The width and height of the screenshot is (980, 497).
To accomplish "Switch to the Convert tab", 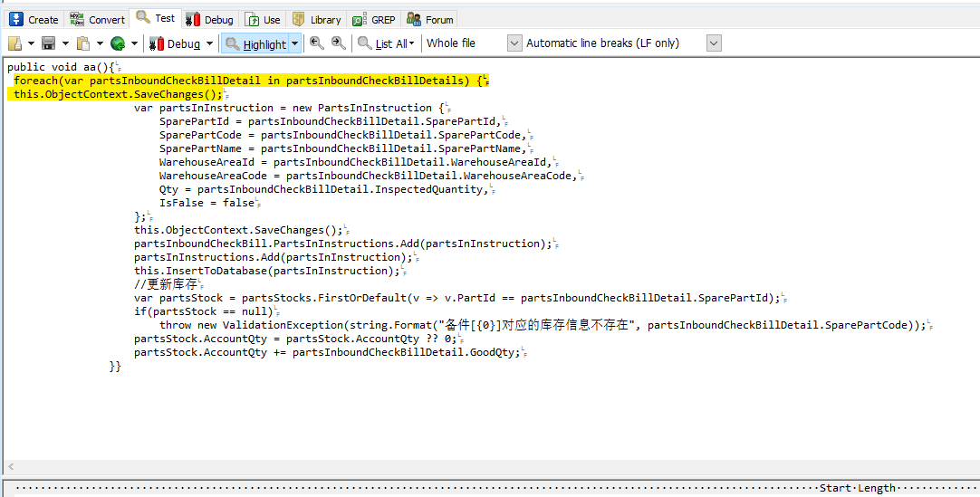I will (x=97, y=19).
